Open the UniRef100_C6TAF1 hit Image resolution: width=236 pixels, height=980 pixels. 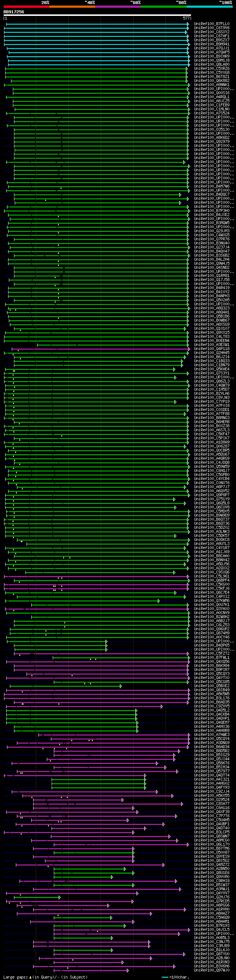tap(212, 36)
